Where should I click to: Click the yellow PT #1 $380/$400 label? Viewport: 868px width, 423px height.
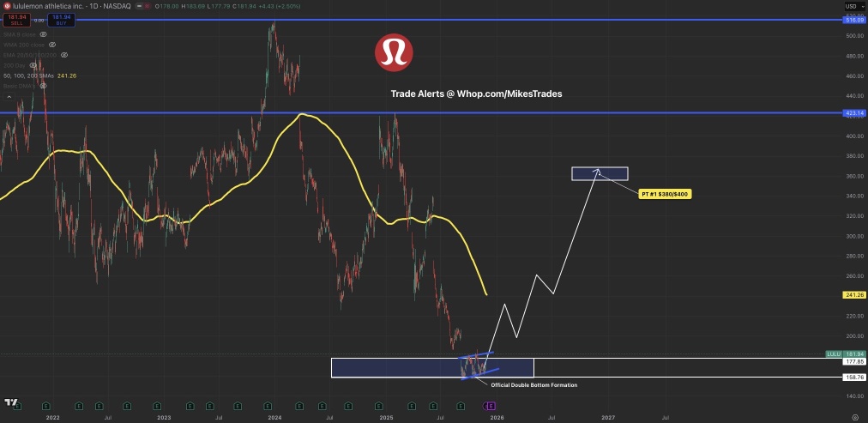pyautogui.click(x=665, y=194)
